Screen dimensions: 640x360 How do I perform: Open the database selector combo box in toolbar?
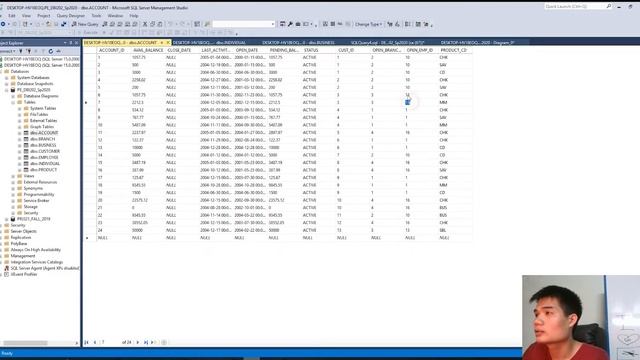click(243, 24)
